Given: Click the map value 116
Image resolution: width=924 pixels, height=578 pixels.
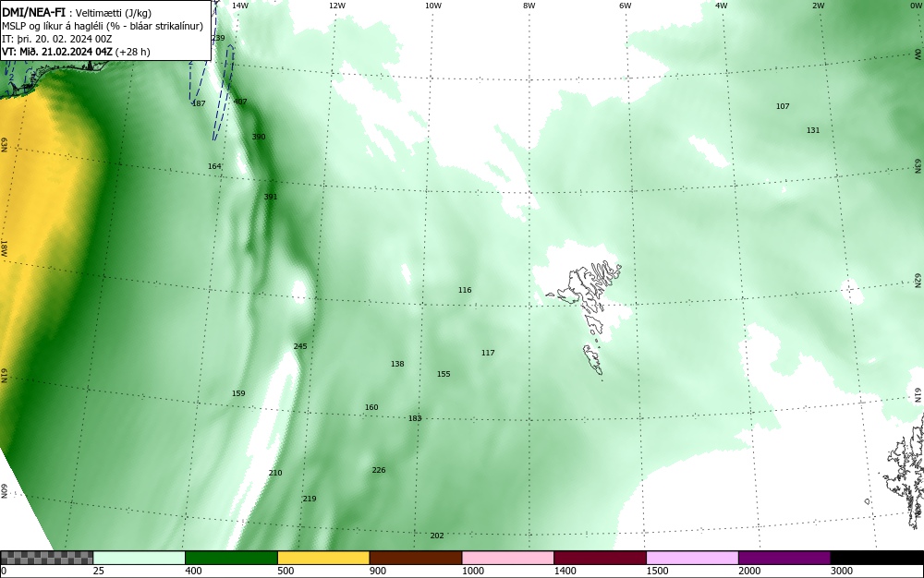Looking at the screenshot, I should click(465, 290).
